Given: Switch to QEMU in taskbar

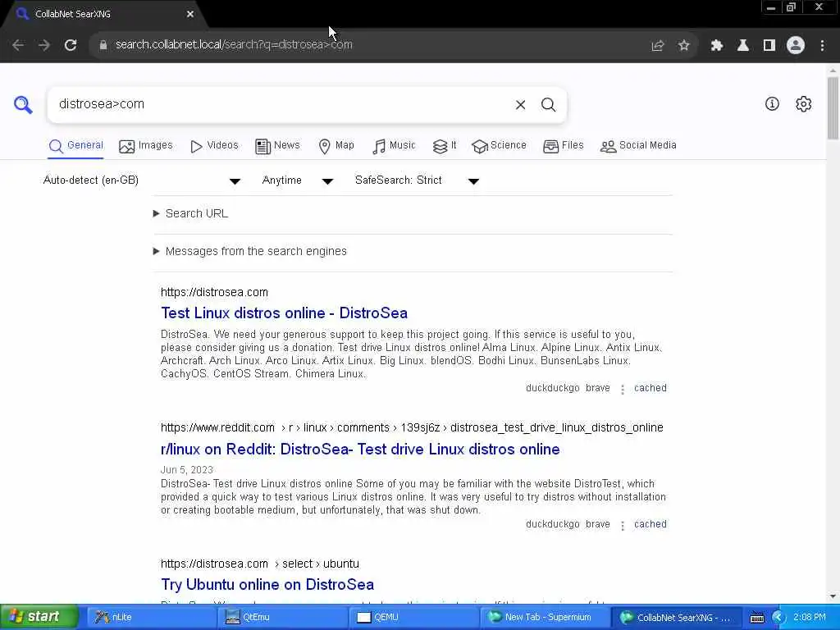Looking at the screenshot, I should tap(413, 617).
